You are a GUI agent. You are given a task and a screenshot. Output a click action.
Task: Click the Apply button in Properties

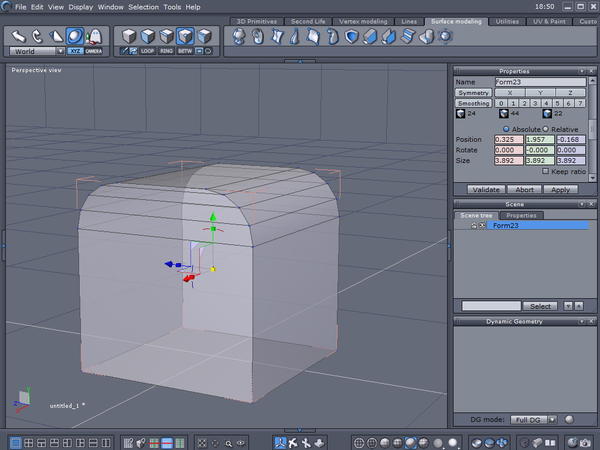(560, 188)
